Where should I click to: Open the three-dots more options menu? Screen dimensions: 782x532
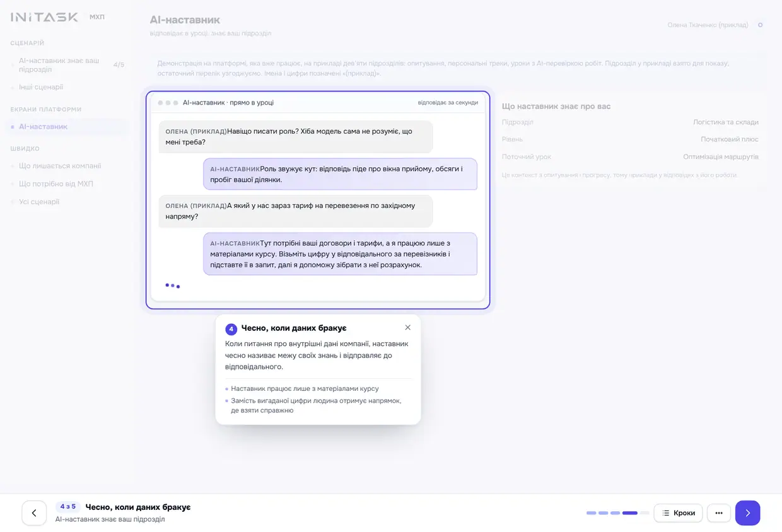pos(719,513)
